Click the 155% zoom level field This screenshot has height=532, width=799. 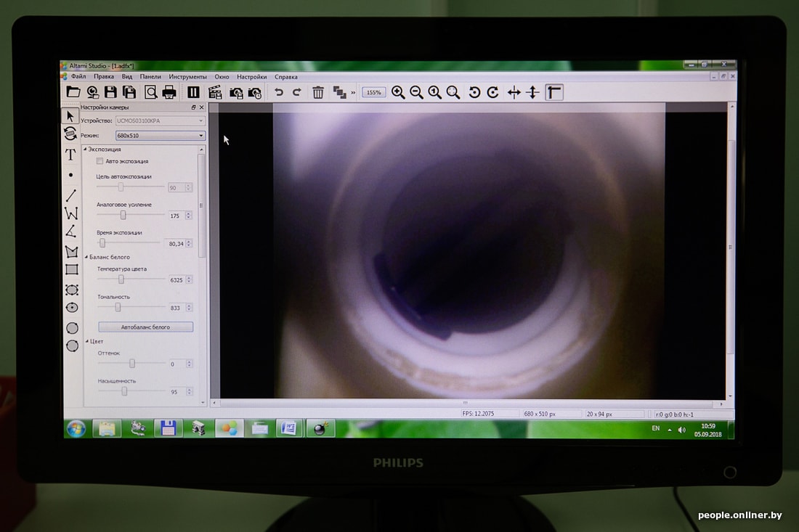pyautogui.click(x=373, y=93)
